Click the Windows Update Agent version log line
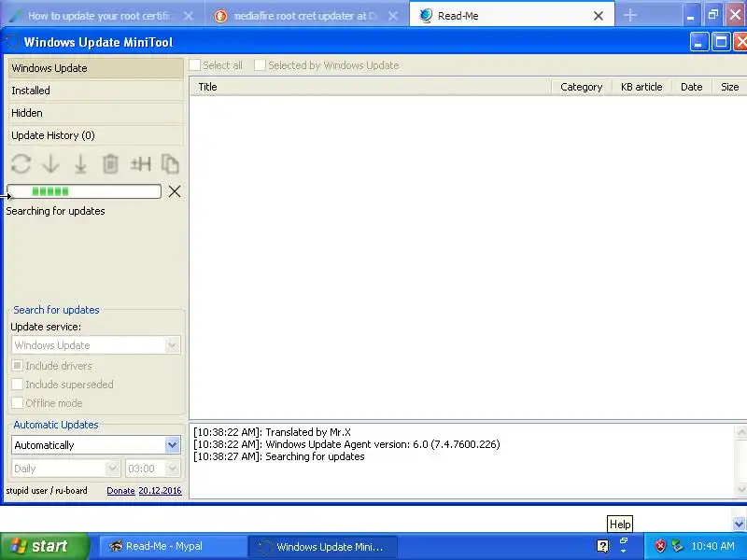Viewport: 747px width, 560px height. (x=346, y=444)
